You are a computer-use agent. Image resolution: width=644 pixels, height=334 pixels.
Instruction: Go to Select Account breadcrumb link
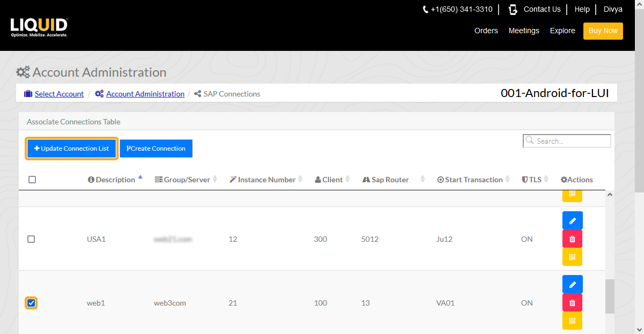[x=59, y=94]
